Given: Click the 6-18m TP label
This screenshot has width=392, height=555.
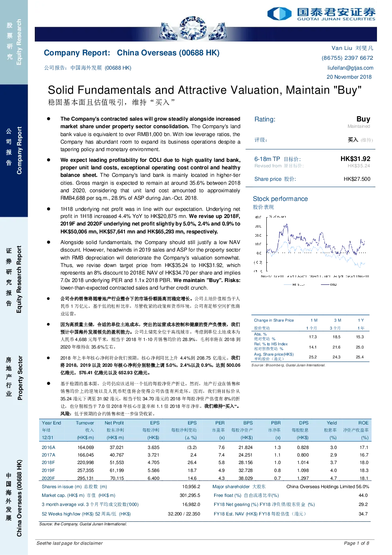Looking at the screenshot, I should tap(267, 159).
